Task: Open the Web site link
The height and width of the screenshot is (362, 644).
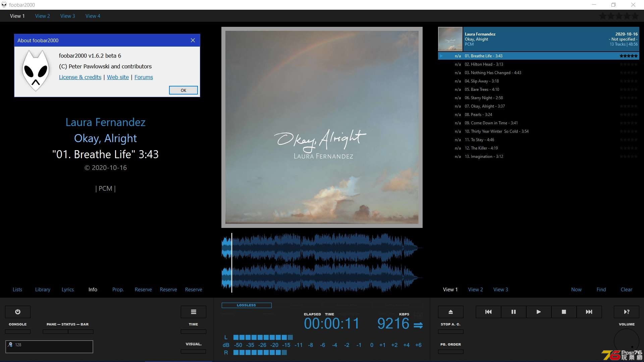Action: [118, 77]
